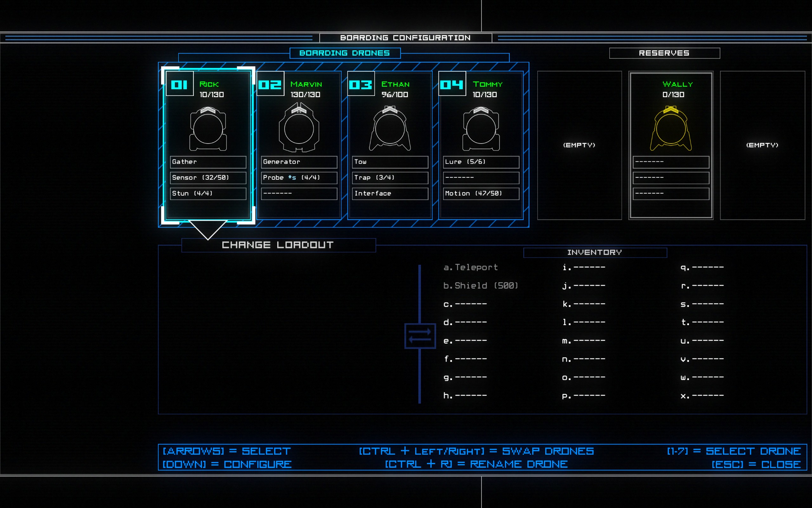
Task: Pick Teleport from inventory slot a
Action: [470, 267]
